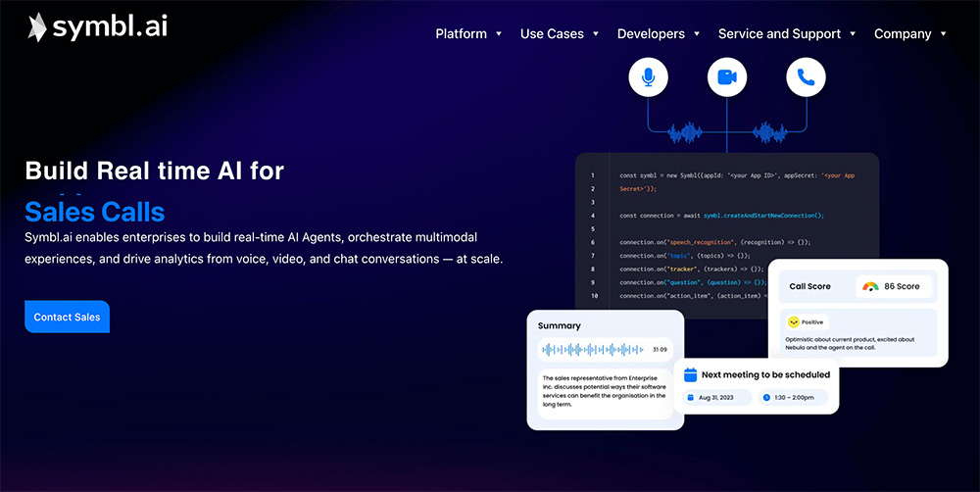Click the left audio waveform graphic
The image size is (980, 492).
click(685, 132)
